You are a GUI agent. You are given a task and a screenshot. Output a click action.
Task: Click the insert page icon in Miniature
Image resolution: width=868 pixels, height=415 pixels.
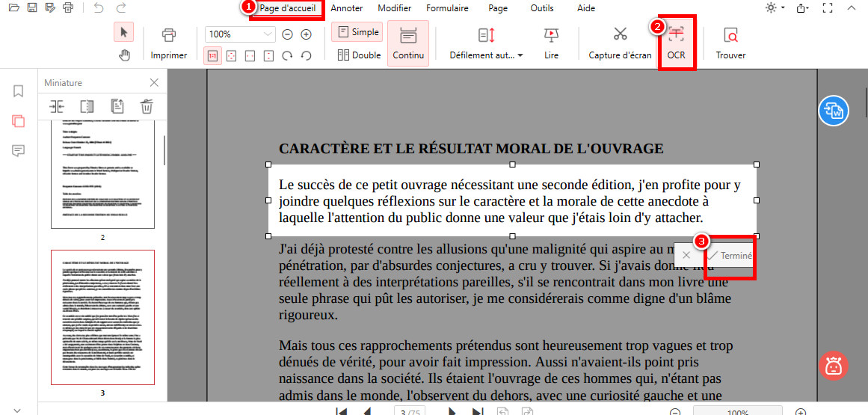(x=57, y=105)
